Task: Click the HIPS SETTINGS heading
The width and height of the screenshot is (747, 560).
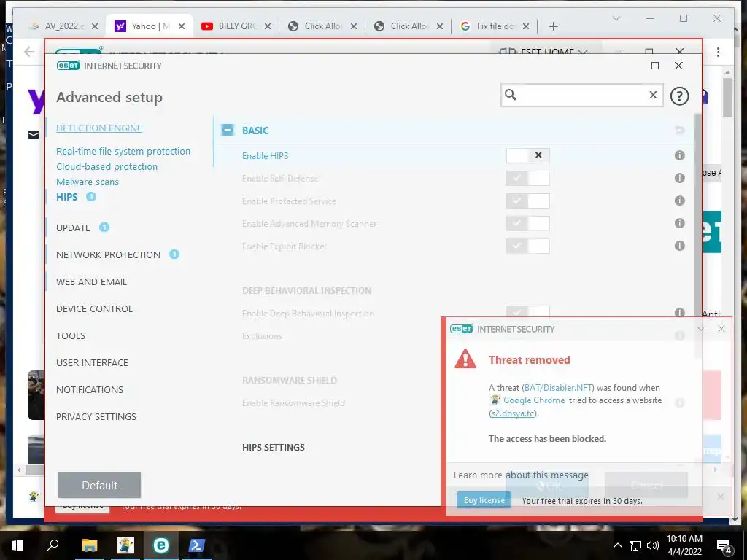Action: (x=274, y=448)
